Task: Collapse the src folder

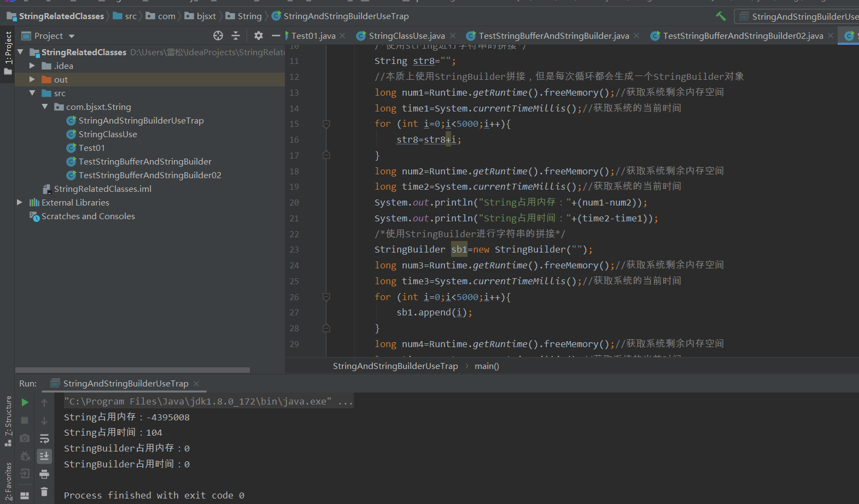Action: [32, 93]
